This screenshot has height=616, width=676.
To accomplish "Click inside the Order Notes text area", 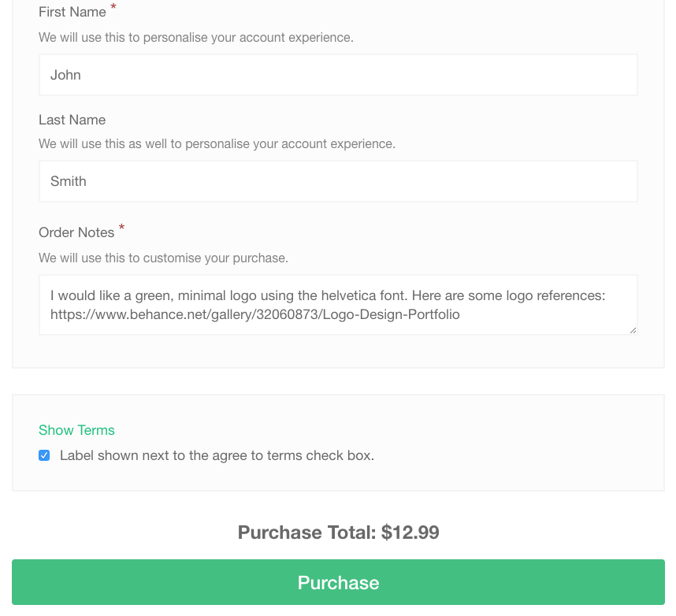I will pos(338,305).
